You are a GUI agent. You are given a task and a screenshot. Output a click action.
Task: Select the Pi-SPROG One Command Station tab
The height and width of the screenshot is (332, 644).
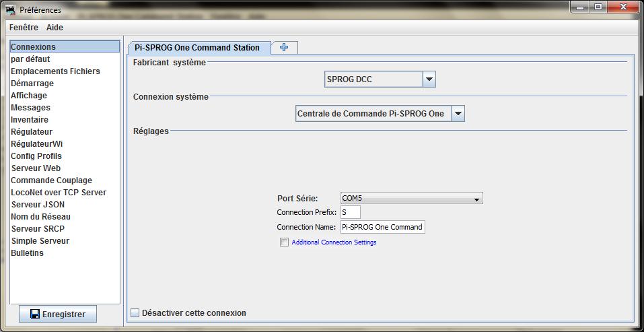(x=199, y=48)
